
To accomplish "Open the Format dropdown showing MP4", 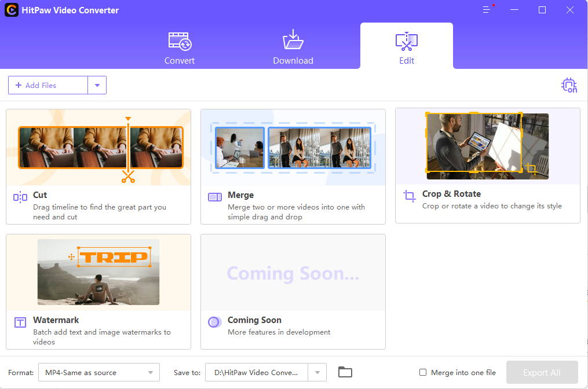I will pos(98,372).
